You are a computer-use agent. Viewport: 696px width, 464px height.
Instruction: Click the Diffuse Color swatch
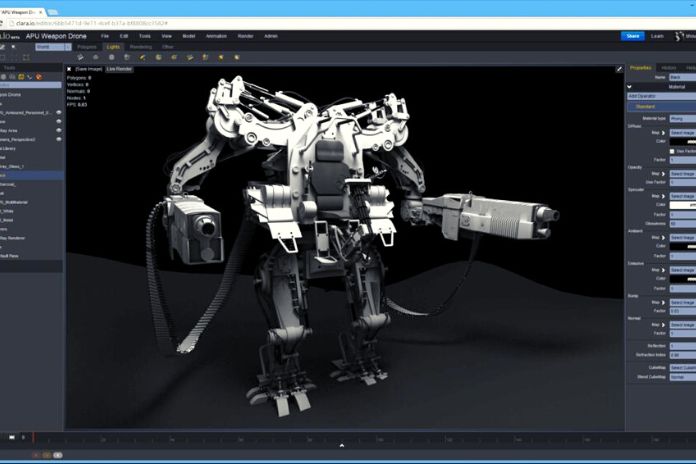(683, 141)
